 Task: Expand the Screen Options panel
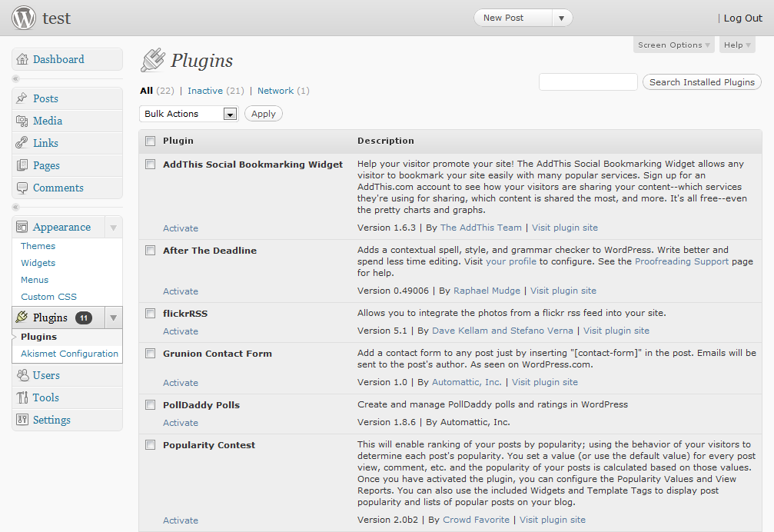[674, 45]
